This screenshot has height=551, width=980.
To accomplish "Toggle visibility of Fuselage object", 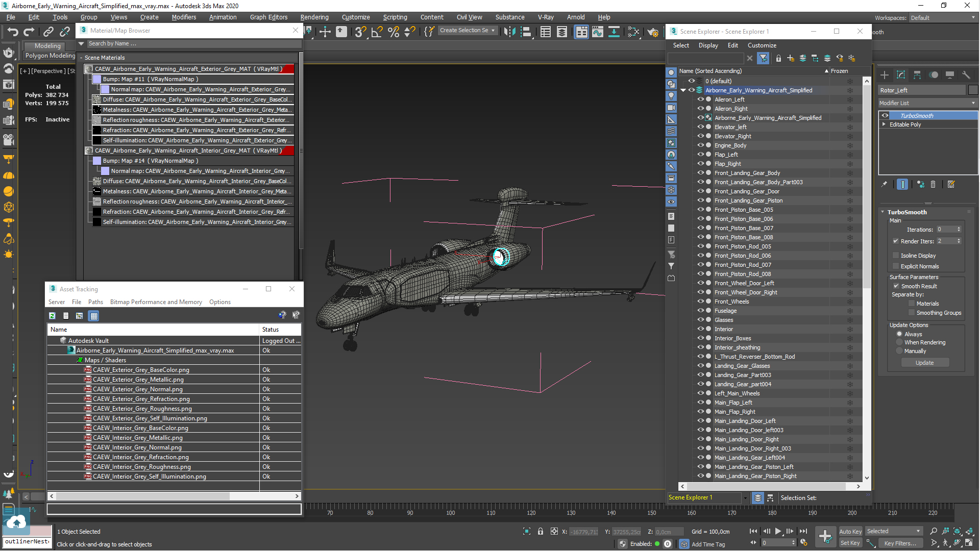I will [x=701, y=311].
